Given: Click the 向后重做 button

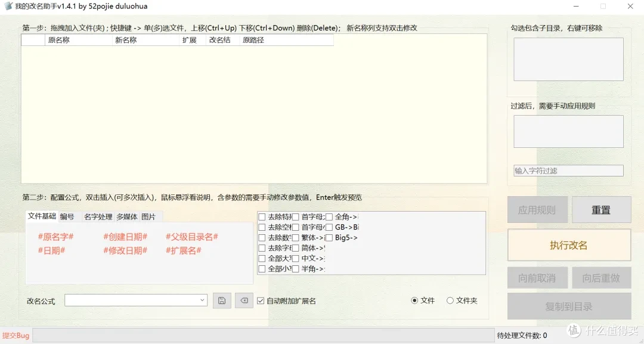Looking at the screenshot, I should click(x=601, y=278).
